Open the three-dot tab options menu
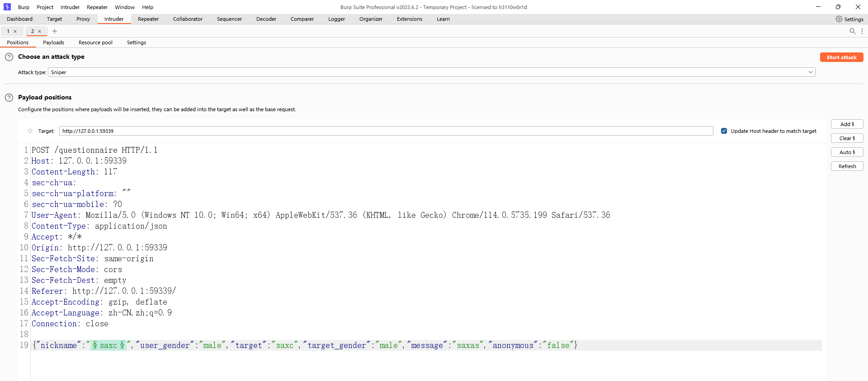 coord(862,31)
